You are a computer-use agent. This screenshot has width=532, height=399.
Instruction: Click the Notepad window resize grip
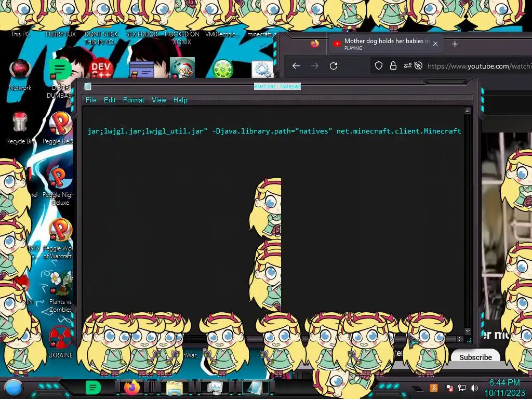(x=470, y=340)
